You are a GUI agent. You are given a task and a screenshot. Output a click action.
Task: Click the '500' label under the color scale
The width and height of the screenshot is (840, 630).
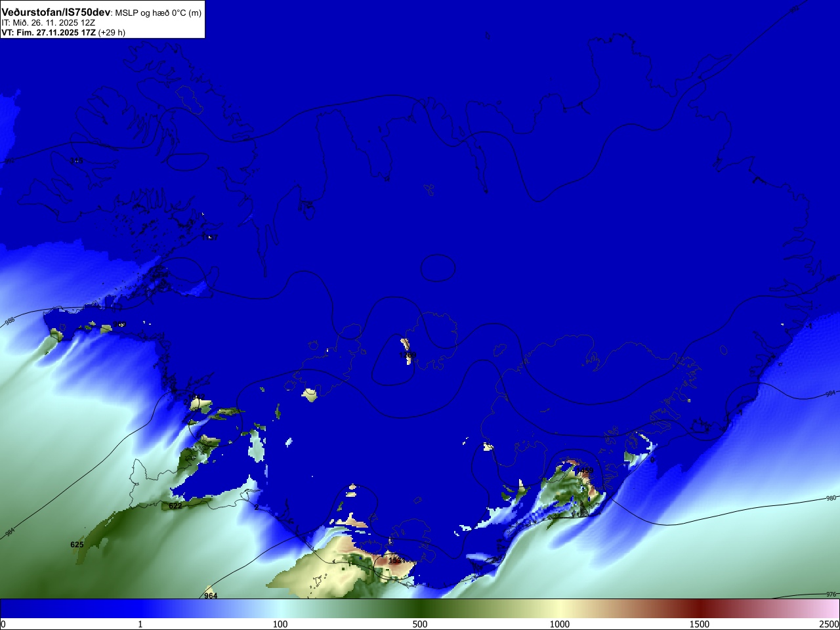[x=420, y=624]
